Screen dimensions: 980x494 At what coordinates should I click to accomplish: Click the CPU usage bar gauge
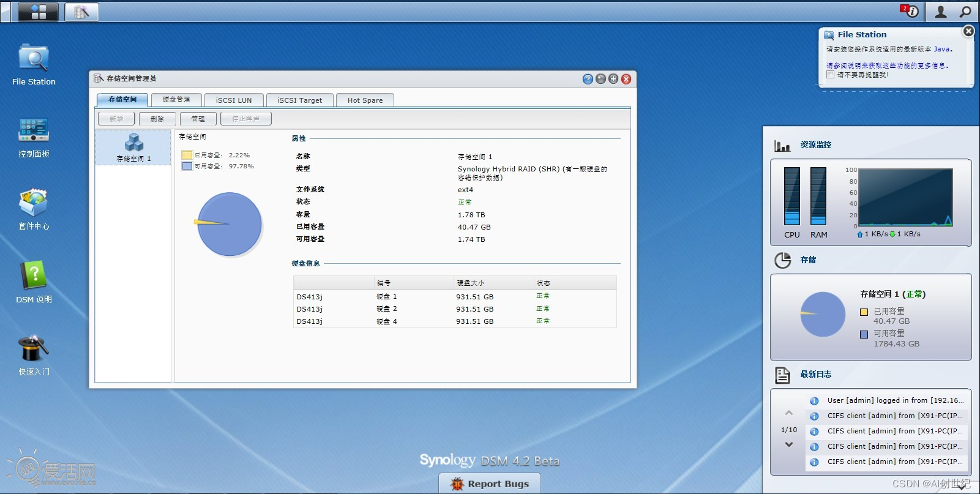(792, 196)
